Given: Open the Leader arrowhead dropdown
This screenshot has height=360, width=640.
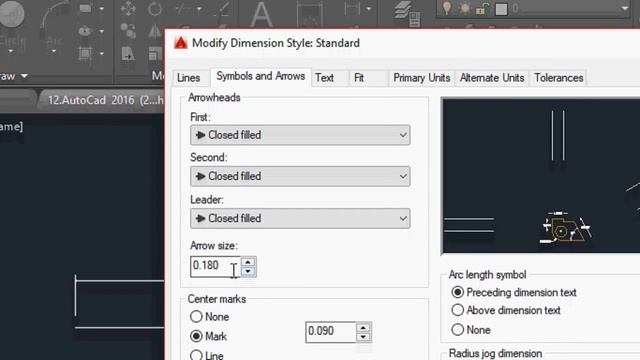Looking at the screenshot, I should [x=300, y=218].
